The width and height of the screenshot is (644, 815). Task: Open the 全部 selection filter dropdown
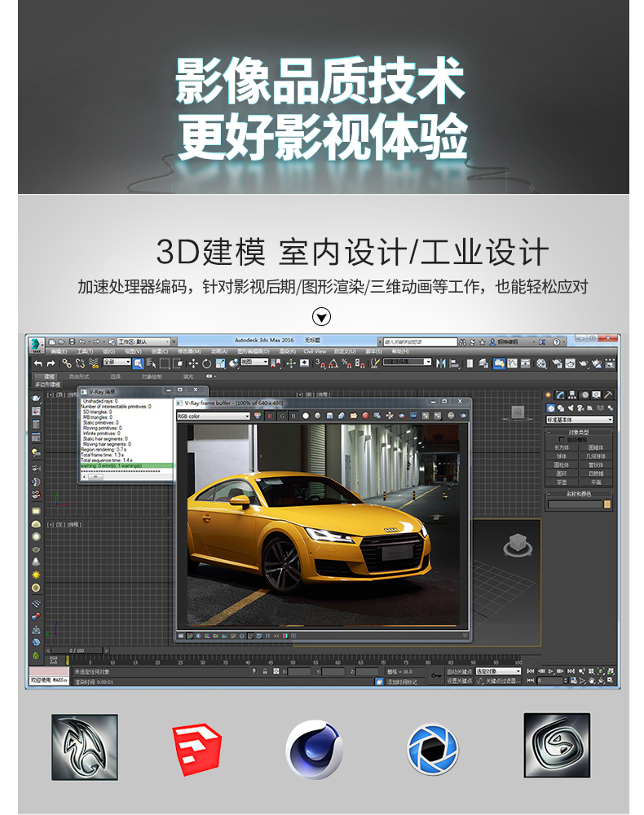[117, 362]
